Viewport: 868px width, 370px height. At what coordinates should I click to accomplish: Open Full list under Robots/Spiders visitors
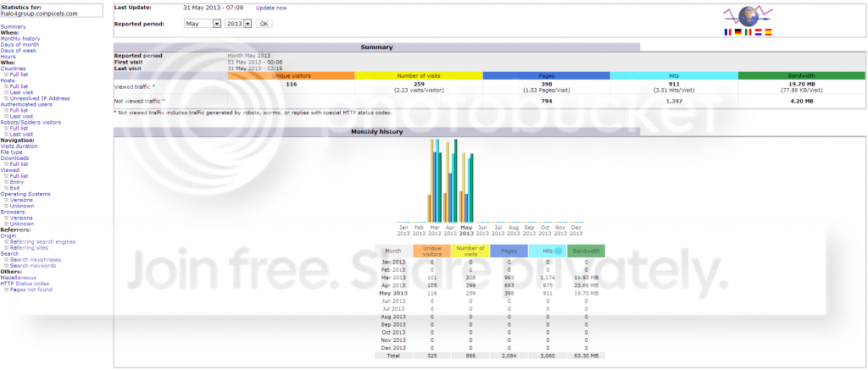click(19, 129)
